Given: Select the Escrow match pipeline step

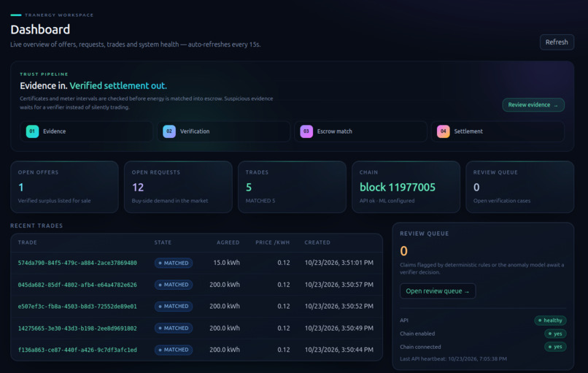Looking at the screenshot, I should point(360,131).
